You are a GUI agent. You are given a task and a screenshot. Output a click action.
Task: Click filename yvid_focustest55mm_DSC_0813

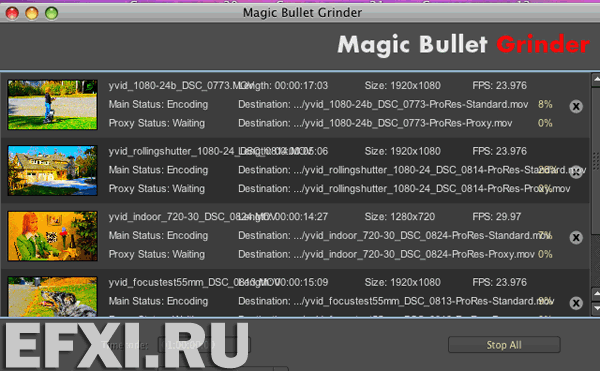click(194, 282)
